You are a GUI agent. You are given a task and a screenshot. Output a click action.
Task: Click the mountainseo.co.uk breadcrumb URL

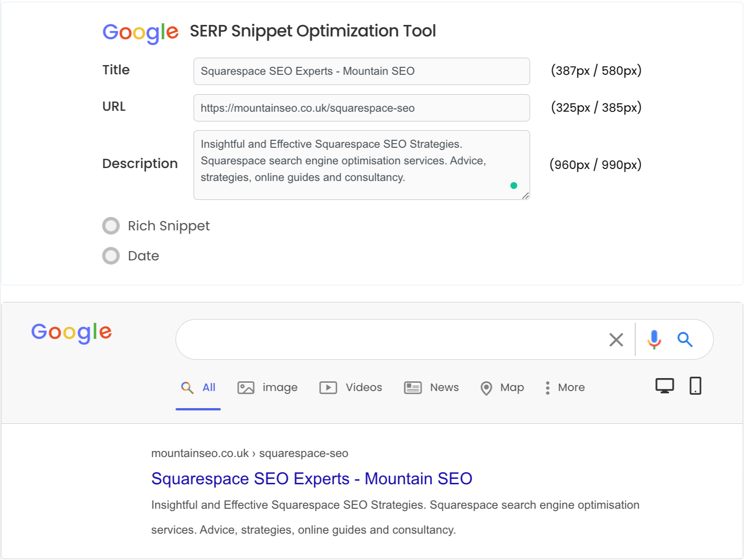pos(250,453)
